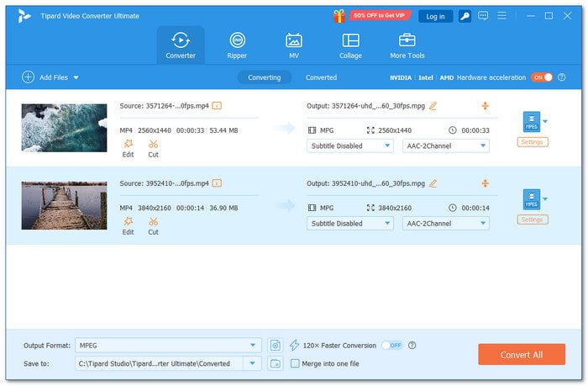This screenshot has width=588, height=386.
Task: Open AAC-2Channel dropdown for 3952410 video
Action: click(x=445, y=224)
